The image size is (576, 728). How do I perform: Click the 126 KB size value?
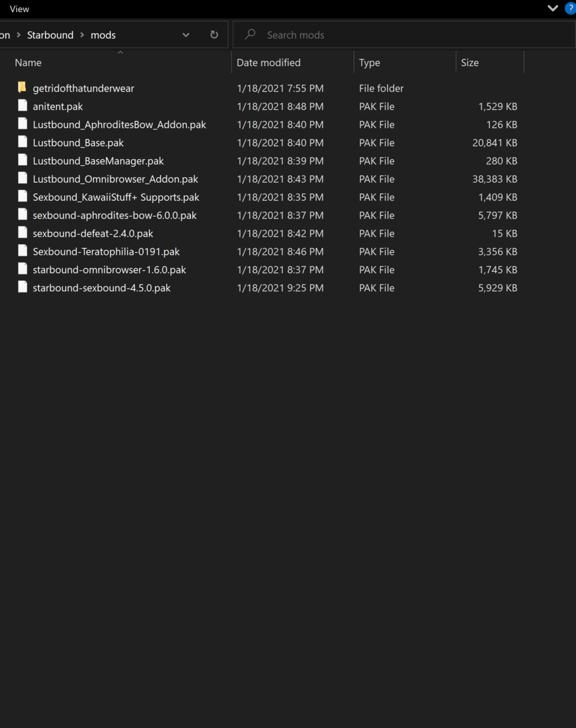pyautogui.click(x=502, y=125)
